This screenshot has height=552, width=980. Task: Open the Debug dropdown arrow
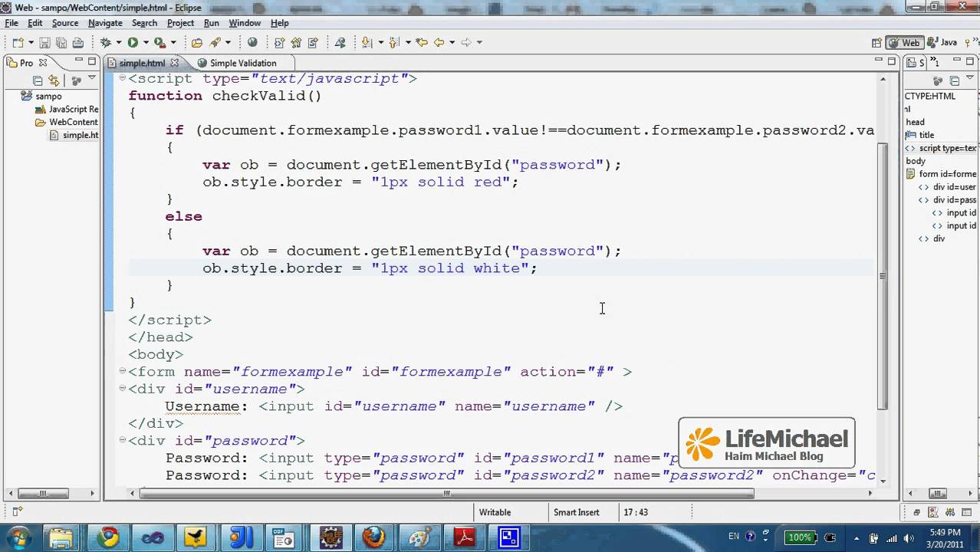(x=119, y=43)
